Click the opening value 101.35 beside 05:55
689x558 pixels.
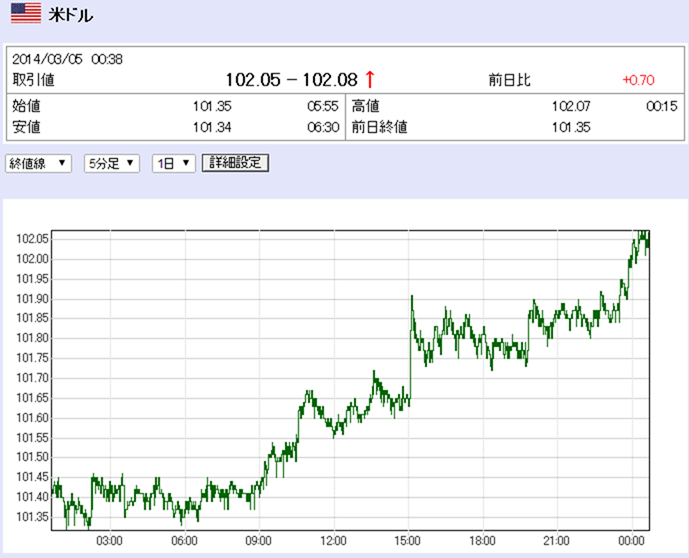click(212, 106)
